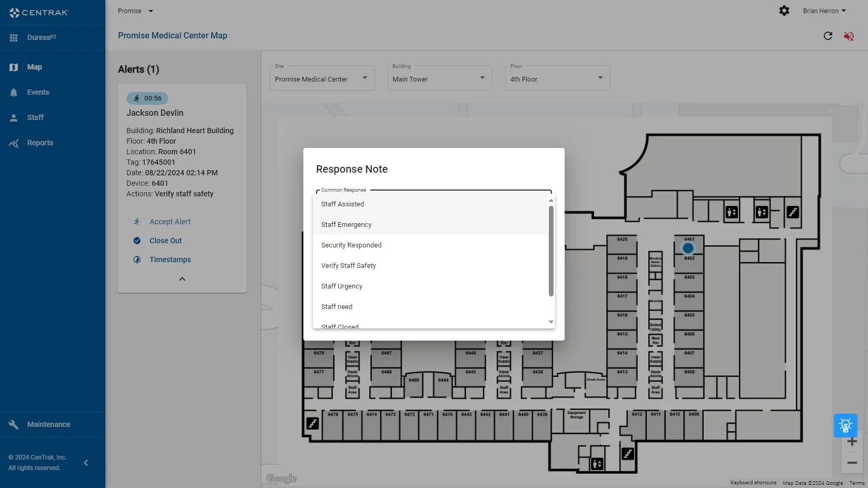
Task: Open the Staff sidebar section
Action: (53, 117)
